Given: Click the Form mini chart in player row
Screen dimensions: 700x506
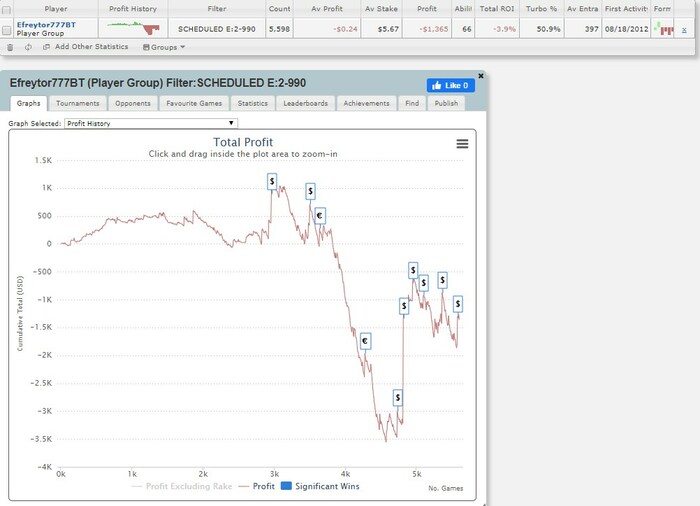Looking at the screenshot, I should [663, 29].
